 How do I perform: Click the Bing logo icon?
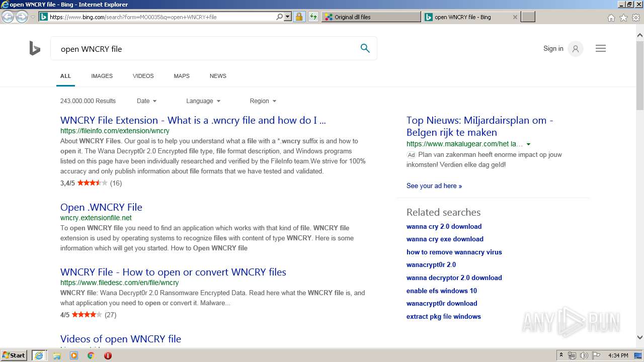(35, 49)
